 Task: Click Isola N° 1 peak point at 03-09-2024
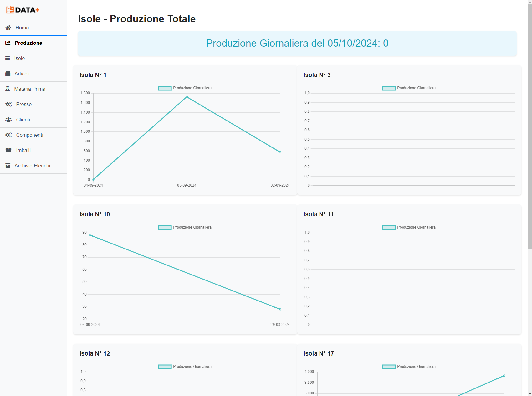click(187, 97)
